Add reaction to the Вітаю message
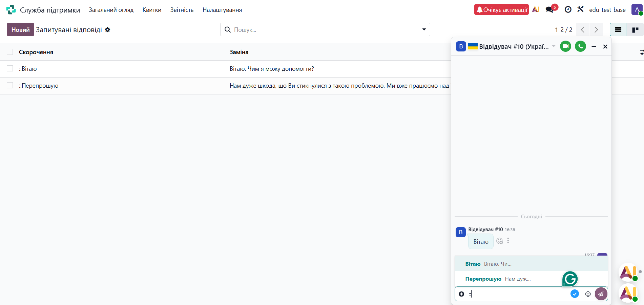The width and height of the screenshot is (644, 305). 499,241
